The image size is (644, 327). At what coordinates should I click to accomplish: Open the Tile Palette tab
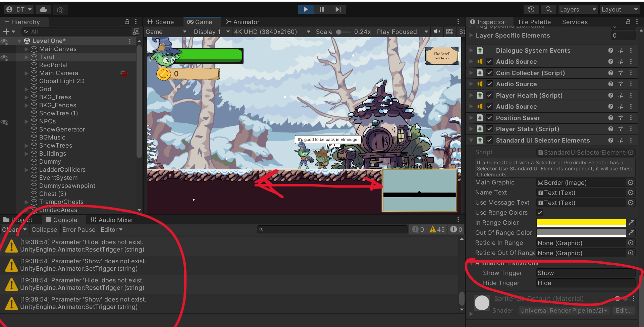click(x=534, y=22)
